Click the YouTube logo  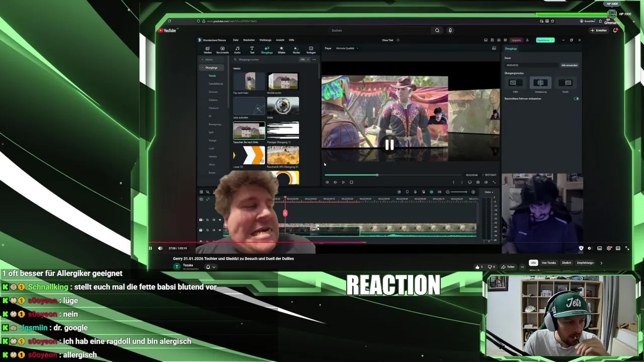click(167, 30)
